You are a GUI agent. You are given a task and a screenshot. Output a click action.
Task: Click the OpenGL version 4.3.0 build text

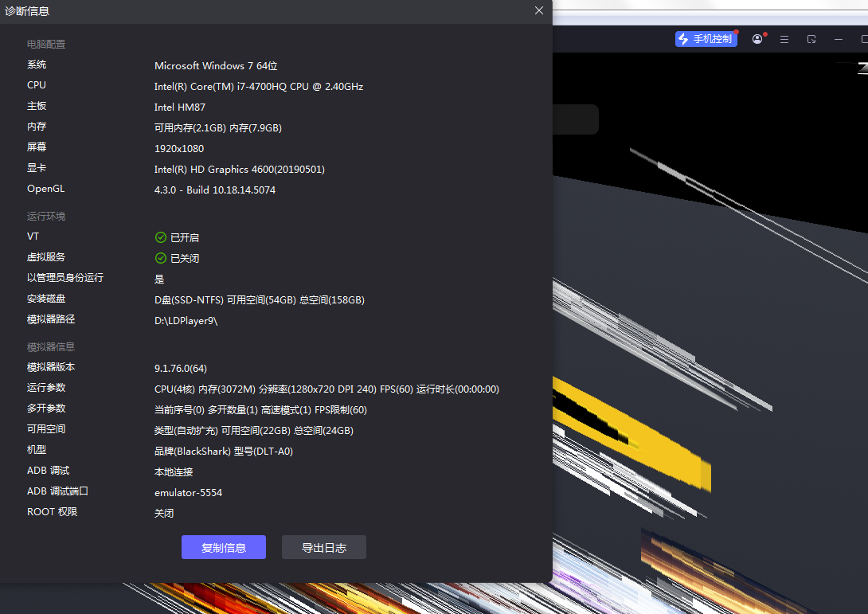[x=214, y=190]
